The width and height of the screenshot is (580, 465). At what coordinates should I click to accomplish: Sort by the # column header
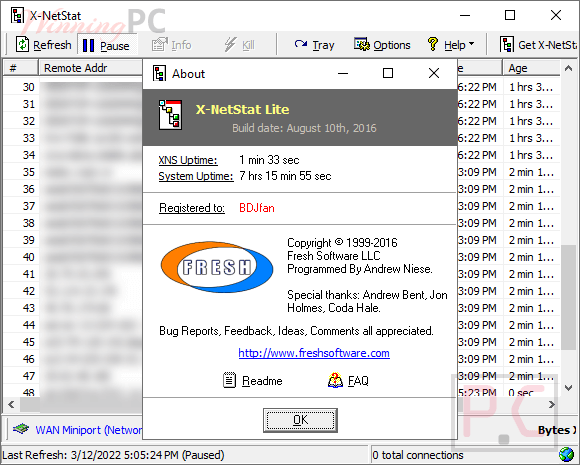point(21,68)
